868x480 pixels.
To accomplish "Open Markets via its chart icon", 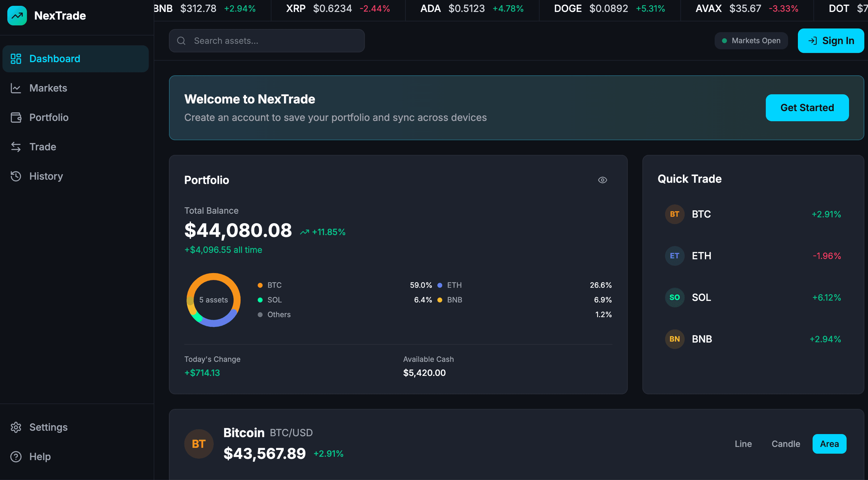I will (16, 88).
